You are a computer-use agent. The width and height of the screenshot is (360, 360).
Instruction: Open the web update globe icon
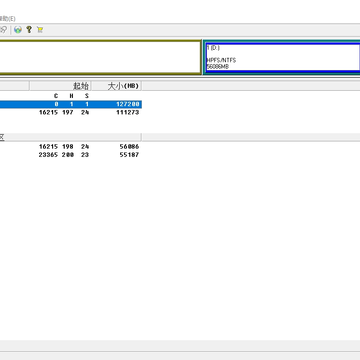pyautogui.click(x=18, y=30)
